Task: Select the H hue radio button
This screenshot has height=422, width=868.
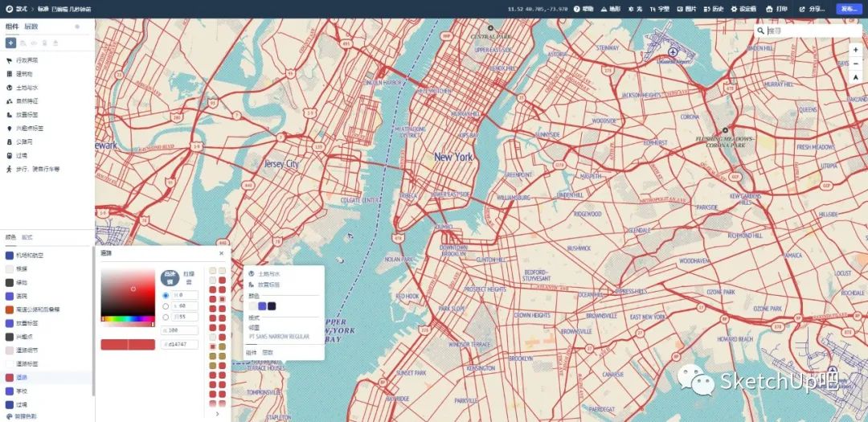Action: (x=166, y=295)
